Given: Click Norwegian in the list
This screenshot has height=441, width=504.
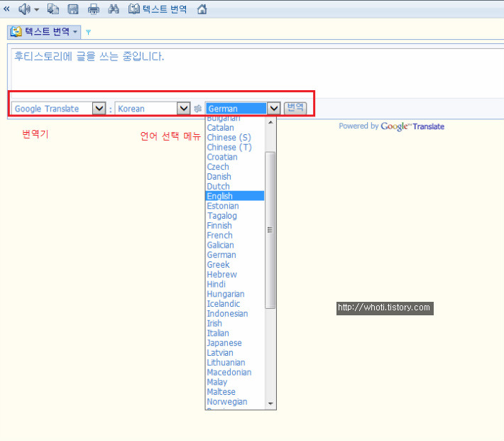Looking at the screenshot, I should tap(235, 402).
